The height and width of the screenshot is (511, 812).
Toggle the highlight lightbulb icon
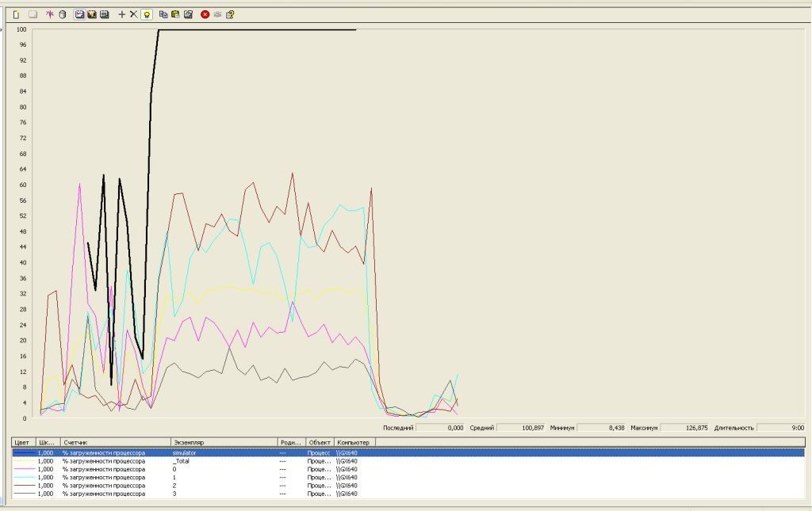tap(147, 14)
